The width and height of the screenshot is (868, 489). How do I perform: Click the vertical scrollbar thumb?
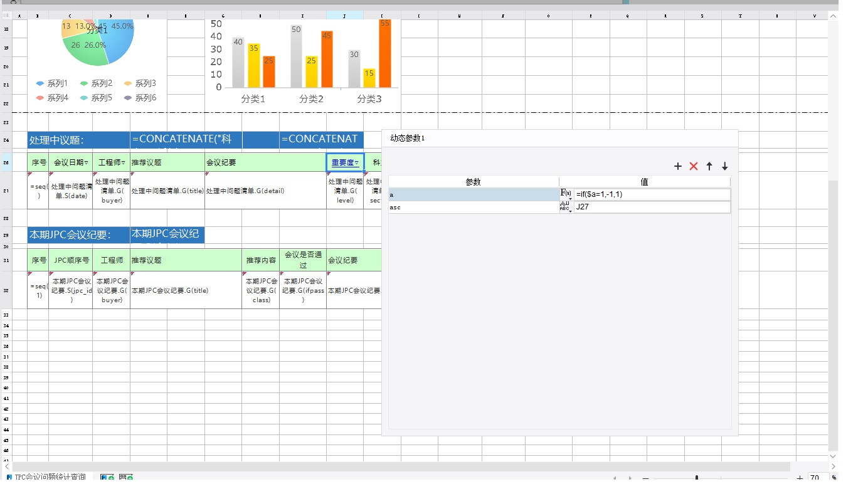click(834, 315)
